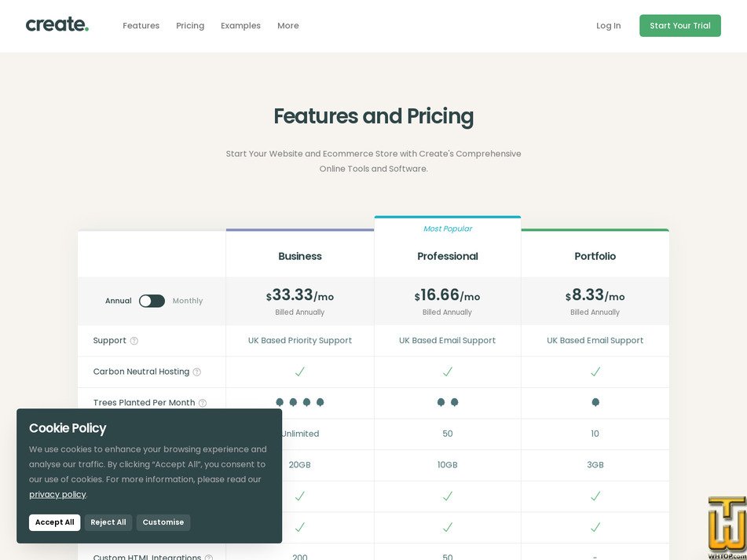Viewport: 747px width, 560px height.
Task: Click Business checkmark below 20GB
Action: (299, 496)
